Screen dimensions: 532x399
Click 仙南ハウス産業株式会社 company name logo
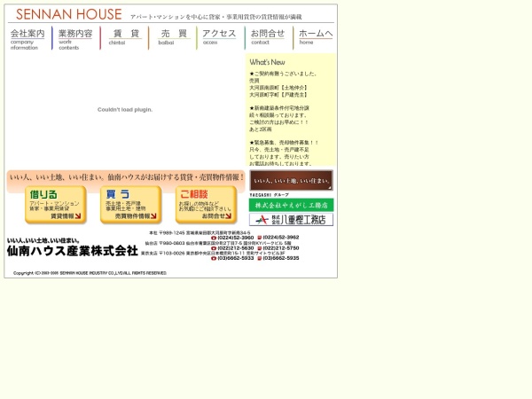73,251
